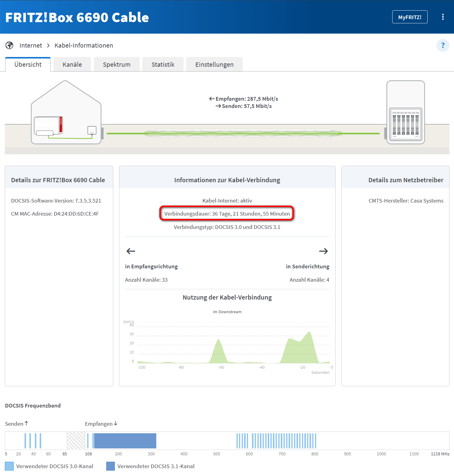Screen dimensions: 454x476
Task: Click 'Verwendeter DOCSIS 3.0-Kanal' legend label
Action: coord(55,466)
